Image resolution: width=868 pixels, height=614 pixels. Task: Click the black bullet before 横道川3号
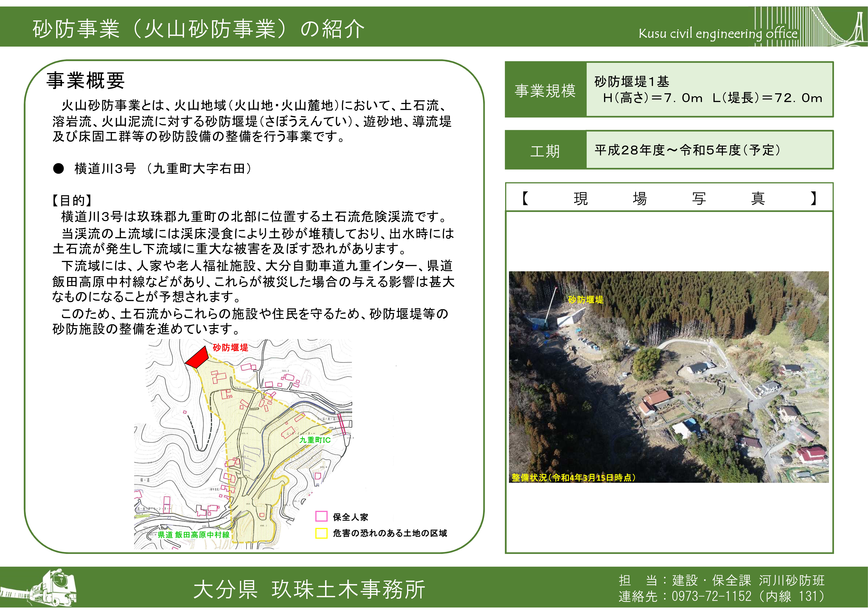click(59, 169)
